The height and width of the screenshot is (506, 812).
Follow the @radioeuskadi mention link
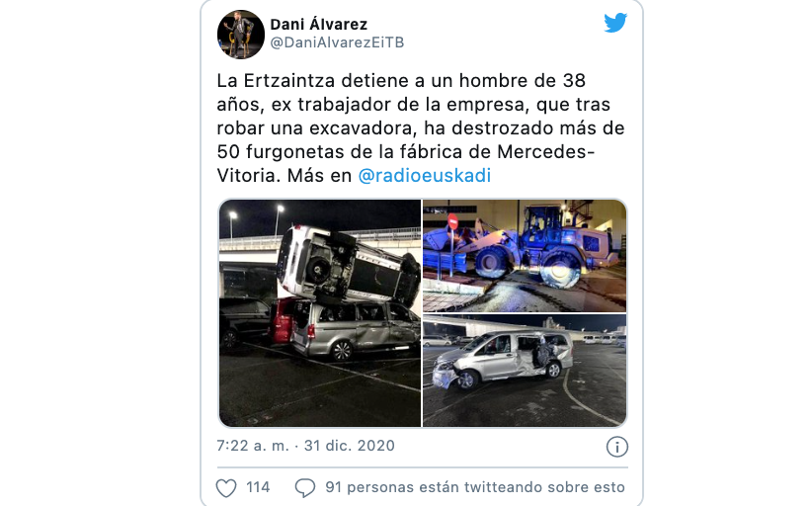tap(424, 176)
